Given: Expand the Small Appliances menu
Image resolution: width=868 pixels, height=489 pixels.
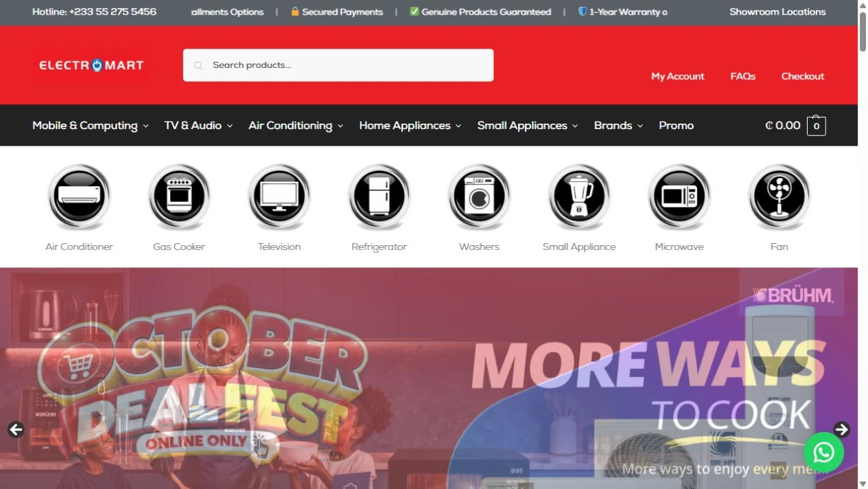Looking at the screenshot, I should 528,126.
